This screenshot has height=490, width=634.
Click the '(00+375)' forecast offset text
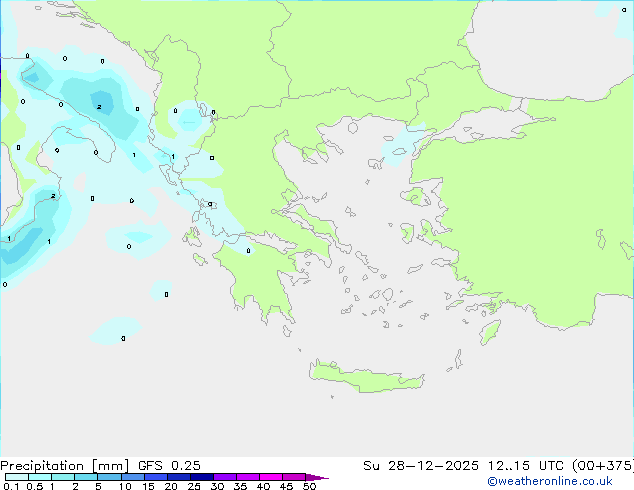click(603, 466)
